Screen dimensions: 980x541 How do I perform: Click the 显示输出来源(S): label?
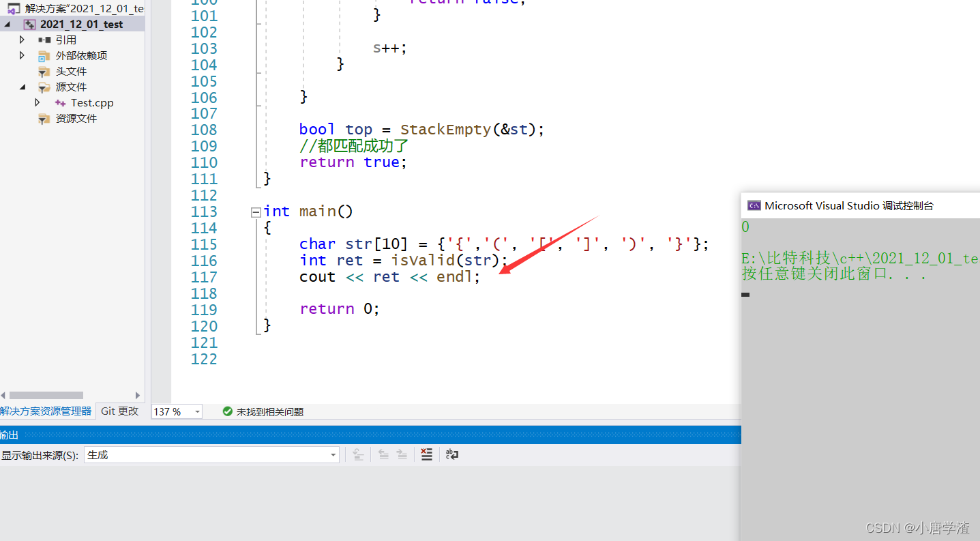[x=40, y=455]
